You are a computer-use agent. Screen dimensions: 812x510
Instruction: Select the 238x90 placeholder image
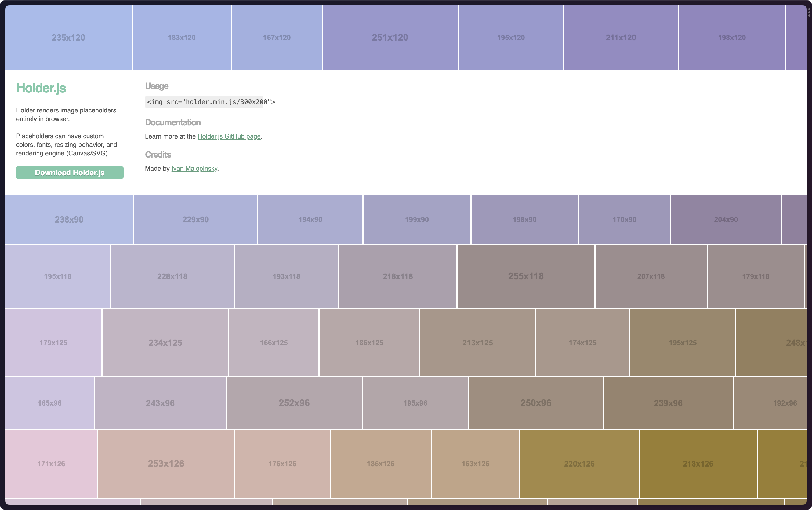tap(69, 220)
